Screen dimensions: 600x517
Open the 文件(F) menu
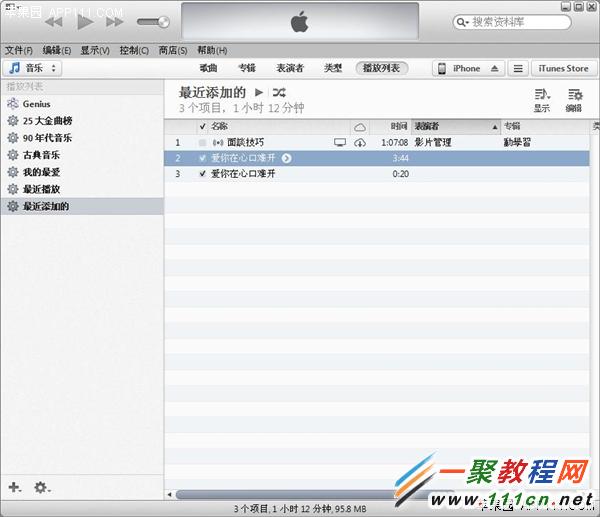point(18,50)
